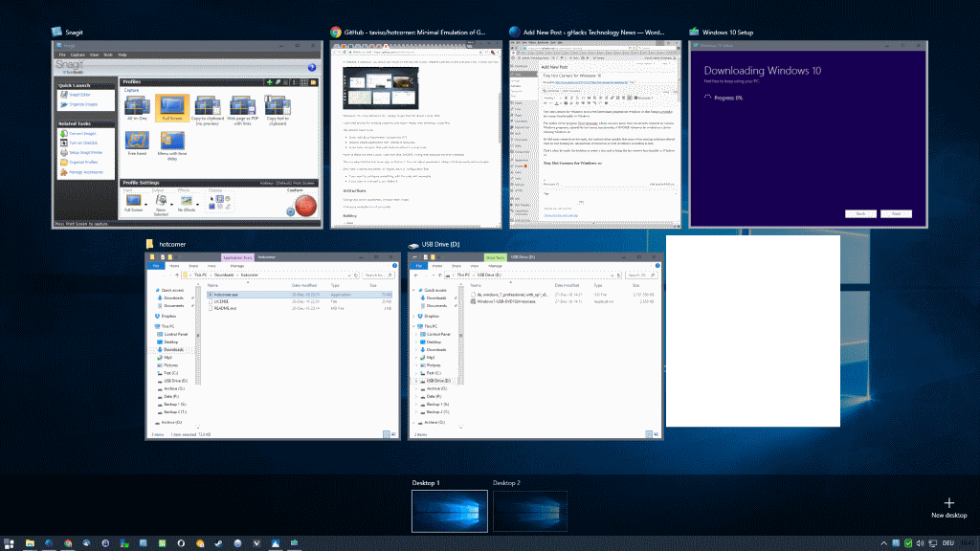This screenshot has height=551, width=980.
Task: Open Snagit Tools menu
Action: click(108, 55)
